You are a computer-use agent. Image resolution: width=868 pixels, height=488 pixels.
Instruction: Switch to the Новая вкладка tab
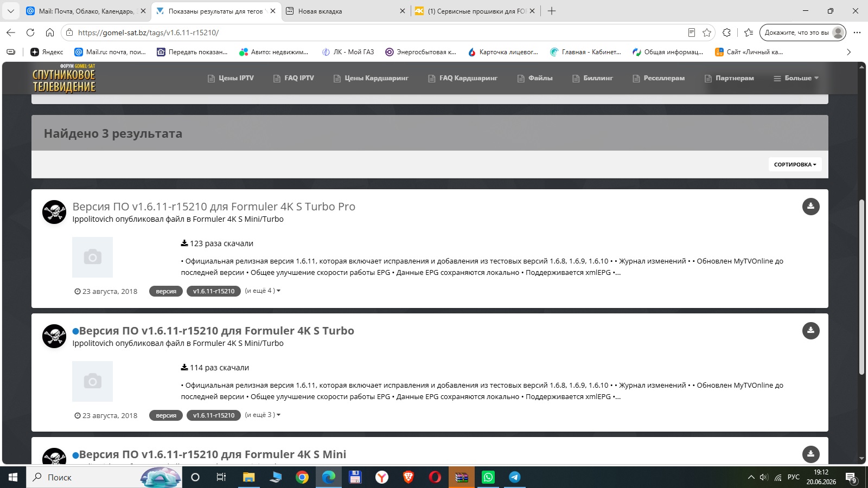click(346, 11)
